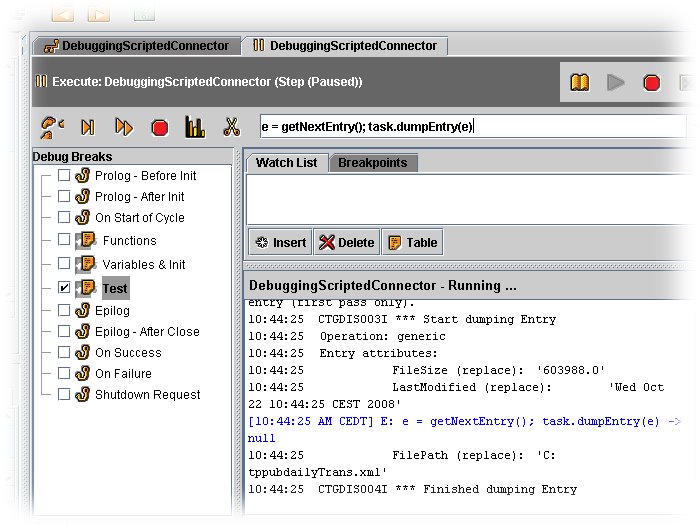Click the Insert button

click(x=280, y=242)
